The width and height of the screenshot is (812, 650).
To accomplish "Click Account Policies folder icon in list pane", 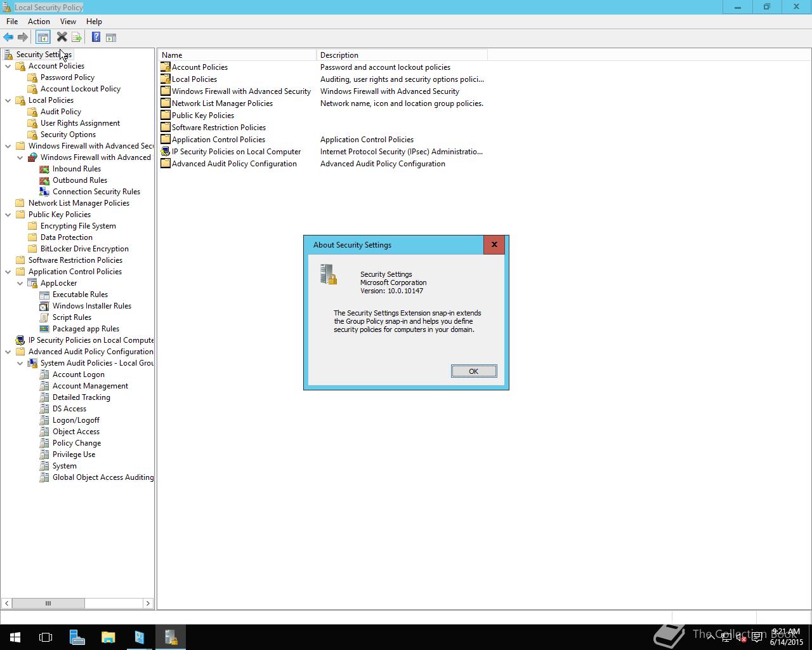I will coord(165,67).
